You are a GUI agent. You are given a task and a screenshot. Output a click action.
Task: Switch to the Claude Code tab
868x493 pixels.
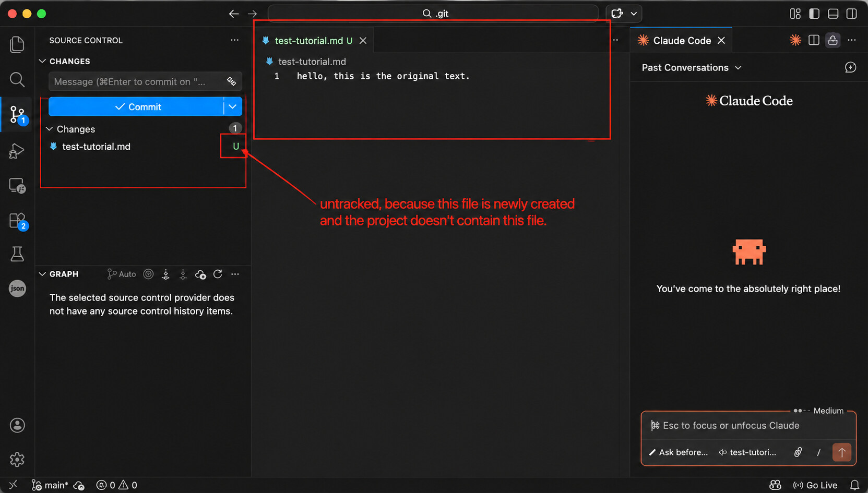(682, 40)
